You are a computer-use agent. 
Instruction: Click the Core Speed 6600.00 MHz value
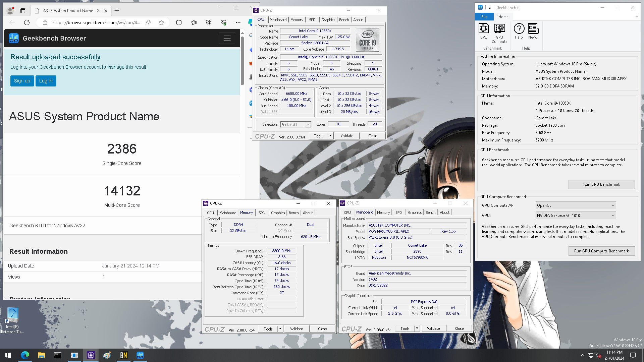coord(297,94)
